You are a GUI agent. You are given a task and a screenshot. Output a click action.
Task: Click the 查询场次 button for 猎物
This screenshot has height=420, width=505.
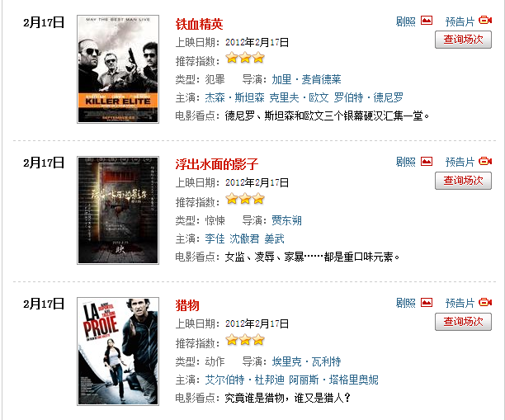click(463, 322)
